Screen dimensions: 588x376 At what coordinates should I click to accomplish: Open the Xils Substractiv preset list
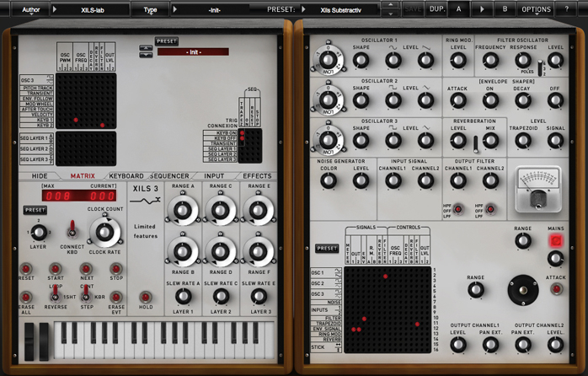point(340,10)
